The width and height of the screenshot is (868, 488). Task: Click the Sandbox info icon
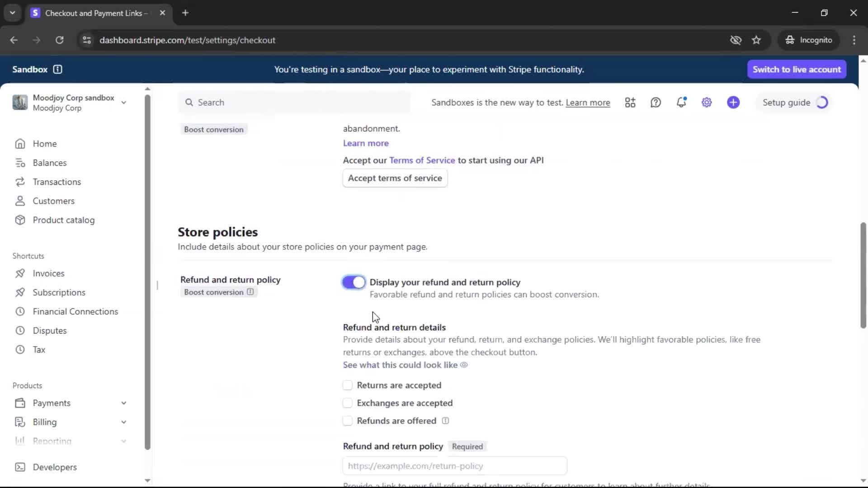point(57,69)
